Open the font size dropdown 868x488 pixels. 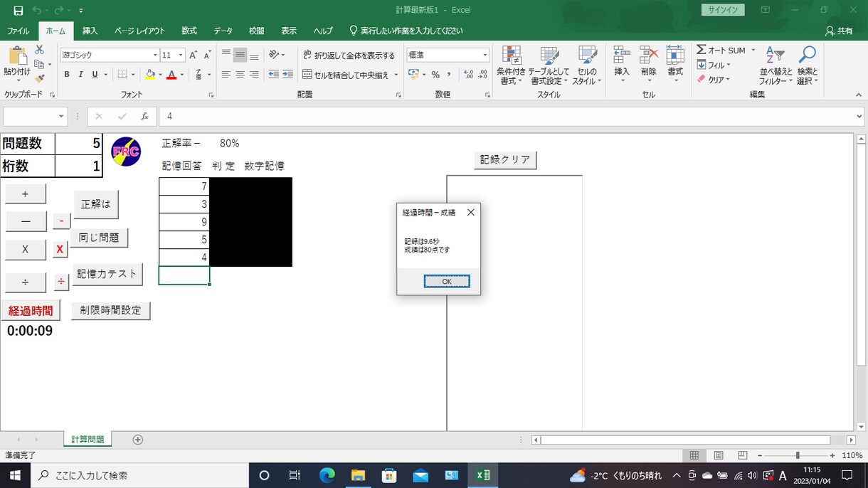tap(181, 55)
